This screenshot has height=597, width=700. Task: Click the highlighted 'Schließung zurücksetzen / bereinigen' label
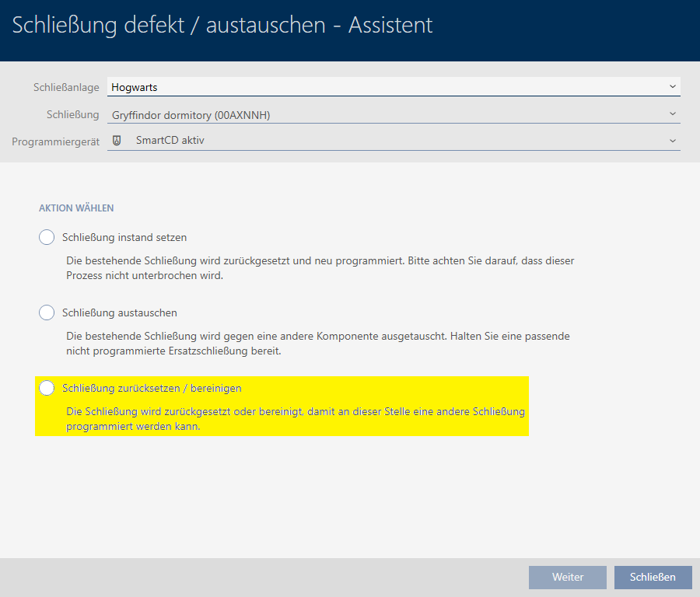(x=152, y=388)
